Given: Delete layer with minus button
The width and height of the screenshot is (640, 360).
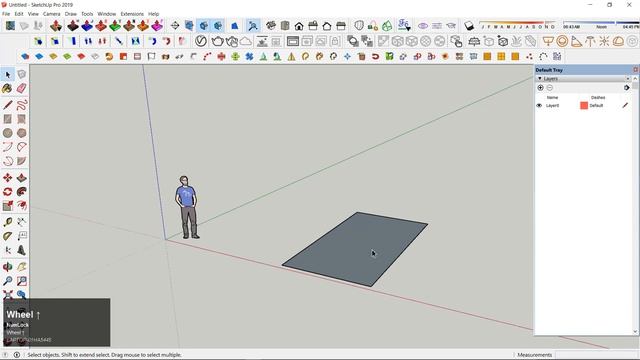Looking at the screenshot, I should pos(550,88).
